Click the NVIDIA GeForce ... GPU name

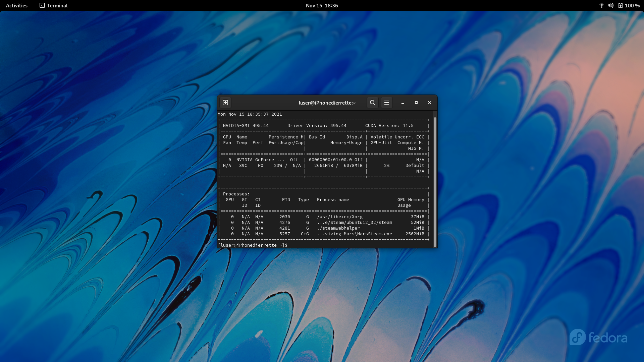(261, 160)
